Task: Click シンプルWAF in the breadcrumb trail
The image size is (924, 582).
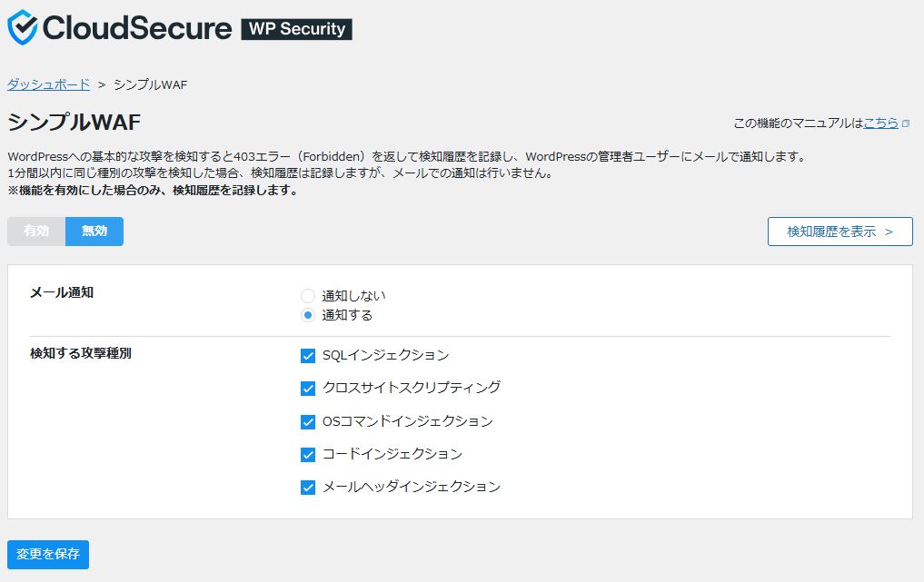Action: [151, 84]
